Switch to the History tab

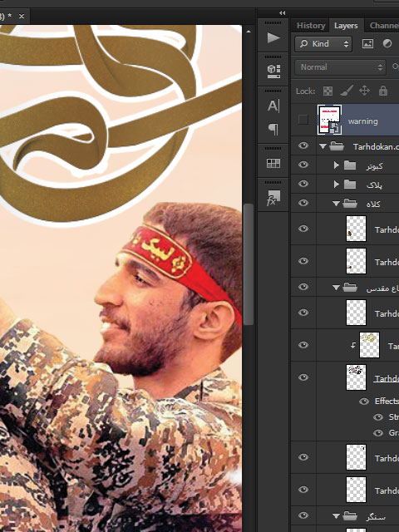(311, 26)
